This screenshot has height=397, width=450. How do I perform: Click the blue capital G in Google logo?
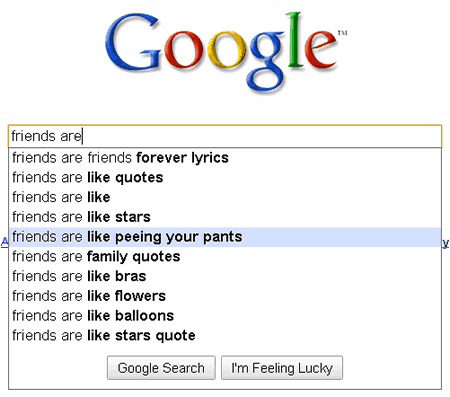pyautogui.click(x=133, y=42)
